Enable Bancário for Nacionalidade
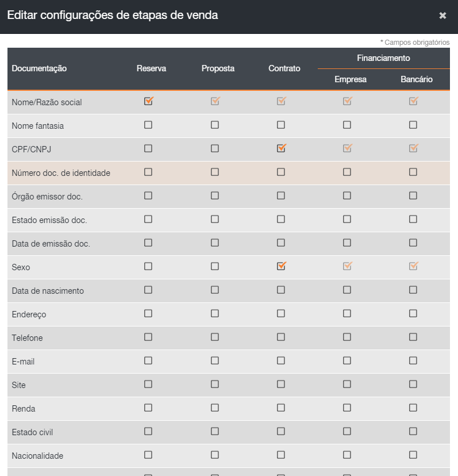The width and height of the screenshot is (458, 476). coord(413,455)
